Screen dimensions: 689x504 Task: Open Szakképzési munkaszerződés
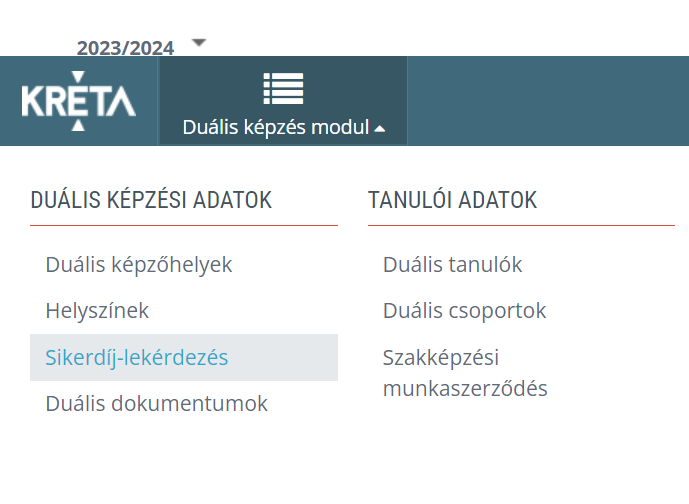pos(465,373)
